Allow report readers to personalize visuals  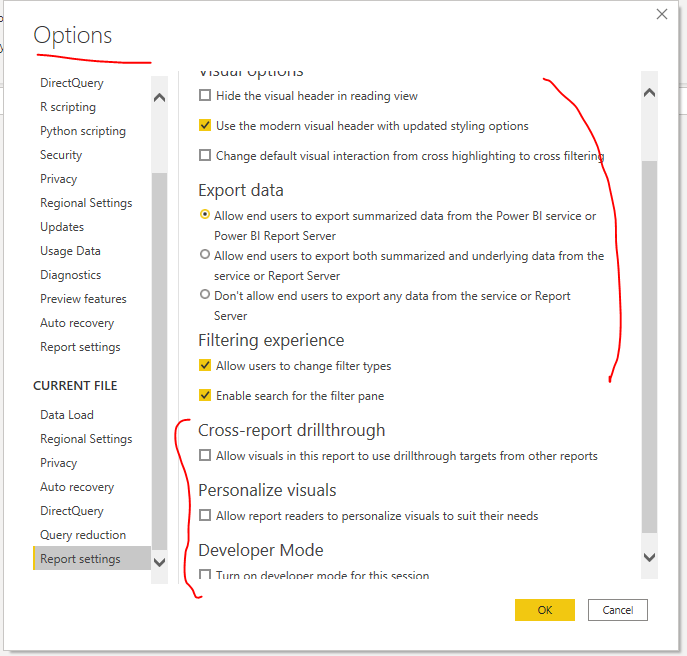[205, 515]
